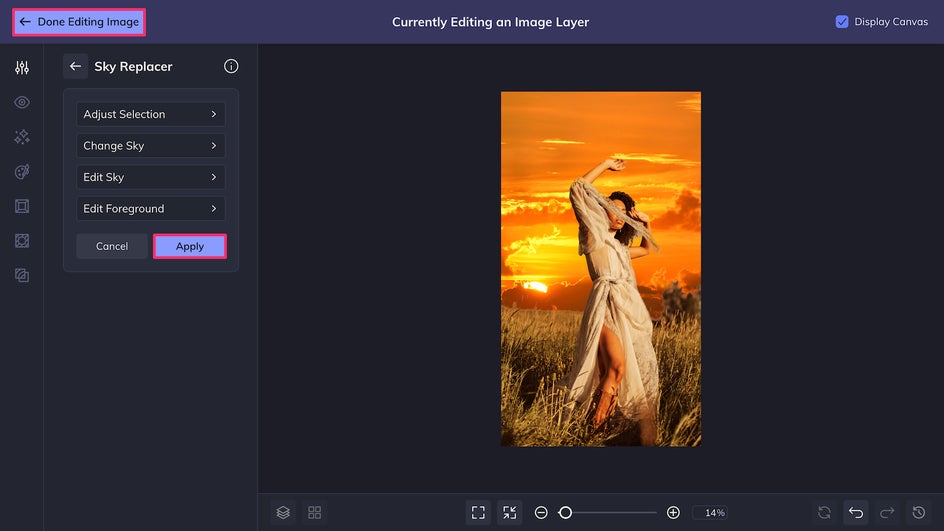Open the layers panel icon
This screenshot has height=531, width=944.
tap(283, 512)
